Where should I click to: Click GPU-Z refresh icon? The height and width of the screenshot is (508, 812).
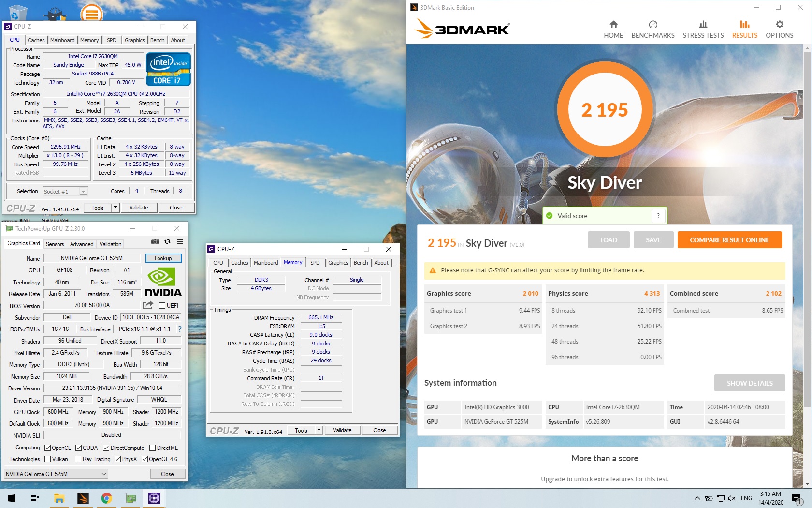pos(168,241)
